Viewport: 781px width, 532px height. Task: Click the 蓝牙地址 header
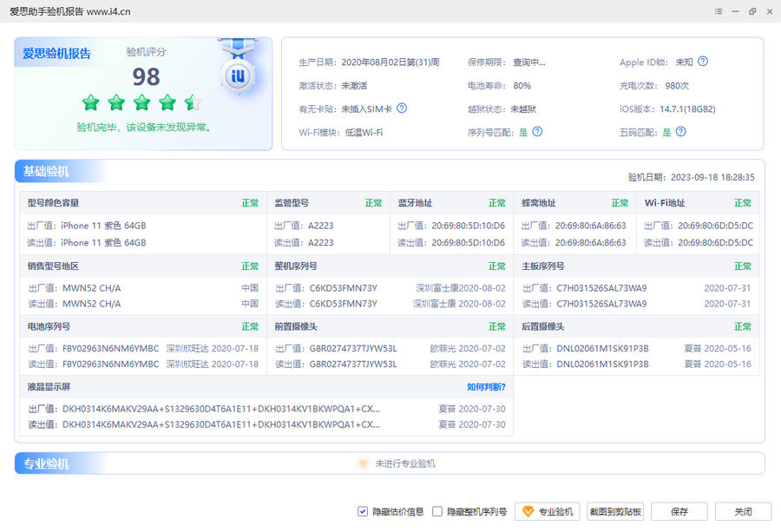[x=416, y=203]
